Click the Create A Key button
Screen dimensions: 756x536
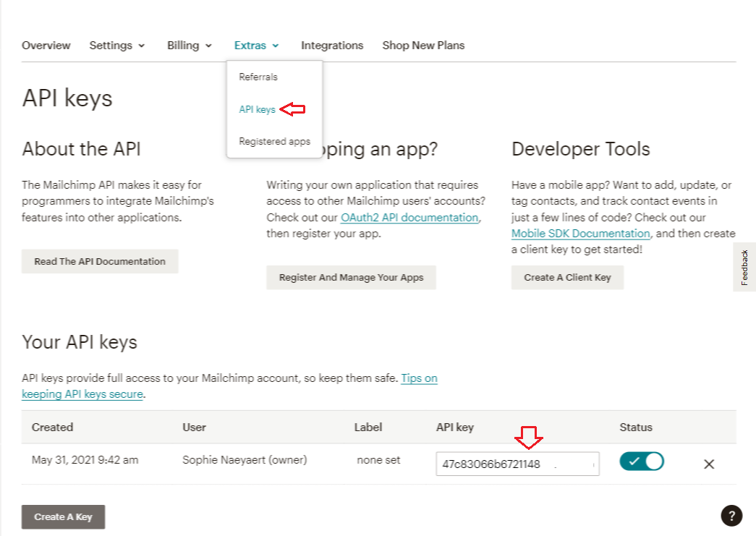[x=63, y=516]
